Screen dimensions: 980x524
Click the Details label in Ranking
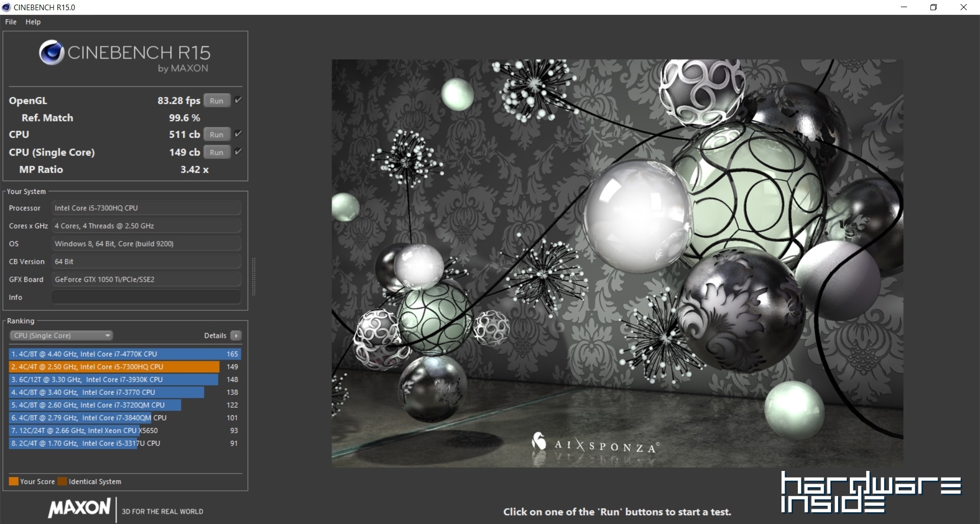(215, 335)
